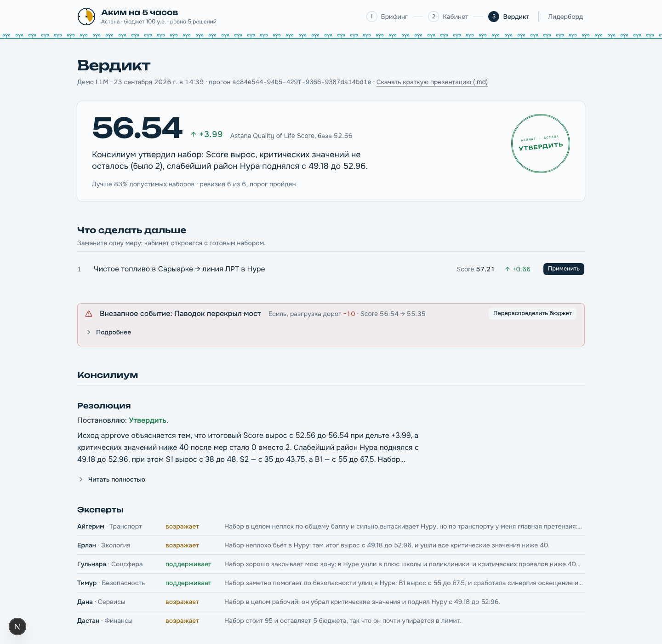Screen dimensions: 662x644
Task: Click the УТВЕРДИТЬ round stamp
Action: pos(541,144)
